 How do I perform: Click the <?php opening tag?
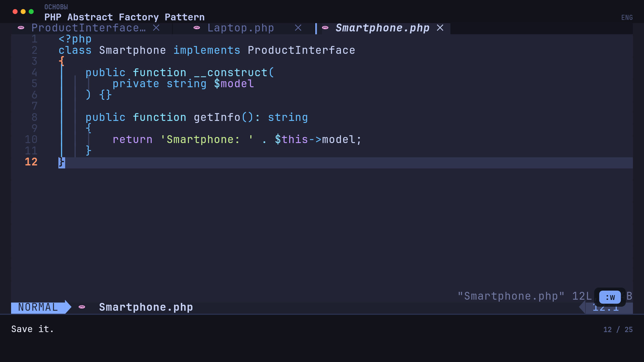coord(75,39)
